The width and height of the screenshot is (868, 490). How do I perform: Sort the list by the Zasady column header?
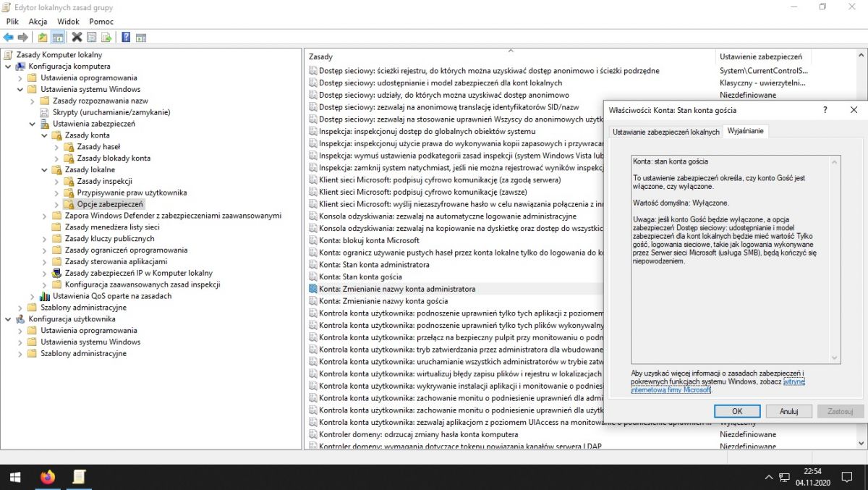coord(510,56)
